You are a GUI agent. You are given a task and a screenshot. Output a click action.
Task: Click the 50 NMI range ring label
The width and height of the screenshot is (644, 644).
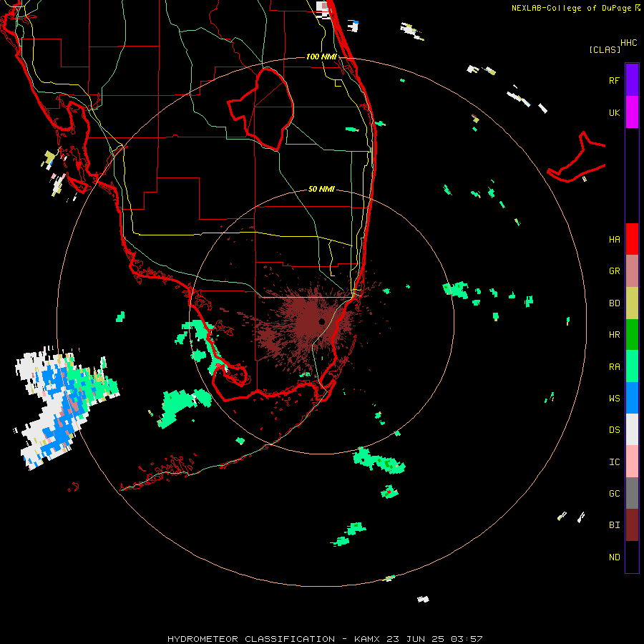[321, 189]
